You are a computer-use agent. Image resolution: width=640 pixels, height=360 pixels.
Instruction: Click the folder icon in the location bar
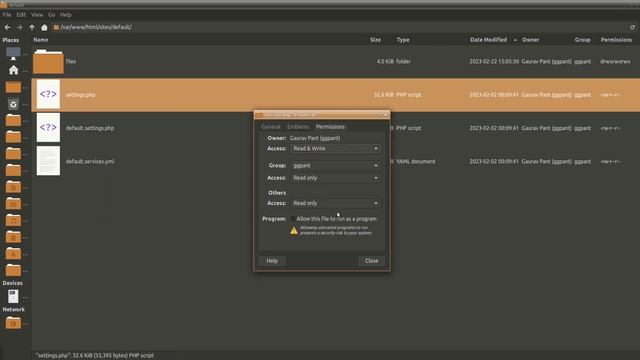(x=56, y=27)
